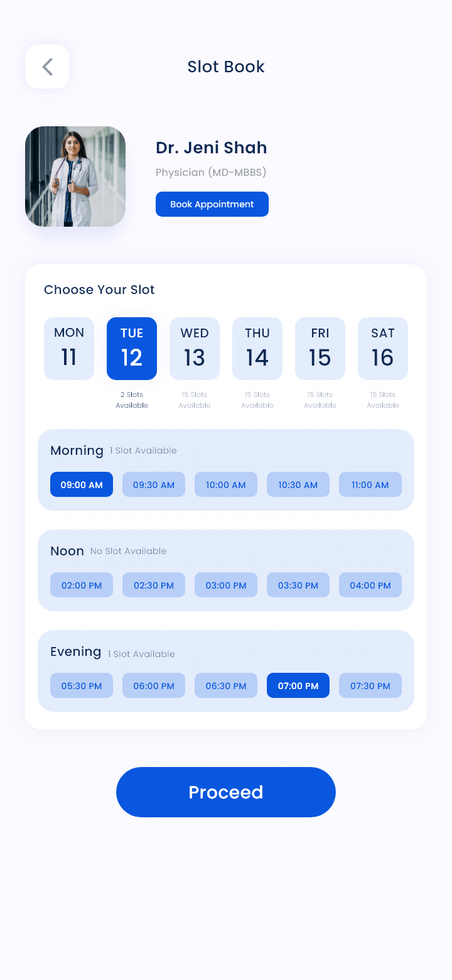
Task: Tap the 04:00 PM time slot
Action: pyautogui.click(x=370, y=585)
